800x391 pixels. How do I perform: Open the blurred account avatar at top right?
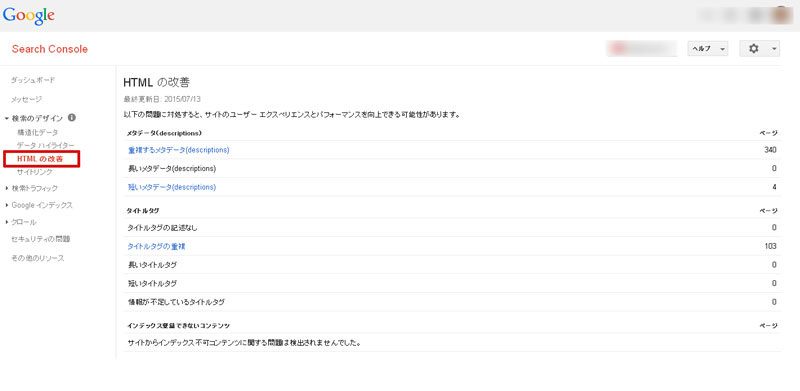(782, 15)
